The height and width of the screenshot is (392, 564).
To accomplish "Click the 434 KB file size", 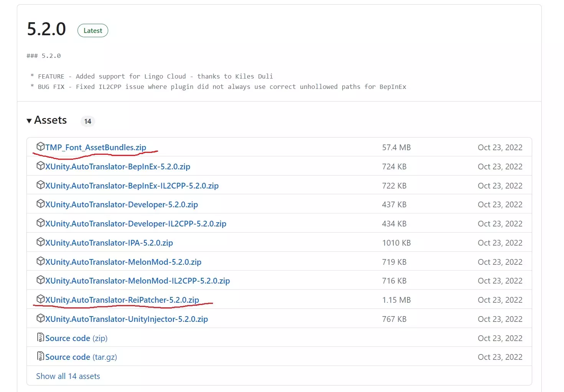I will (x=394, y=224).
